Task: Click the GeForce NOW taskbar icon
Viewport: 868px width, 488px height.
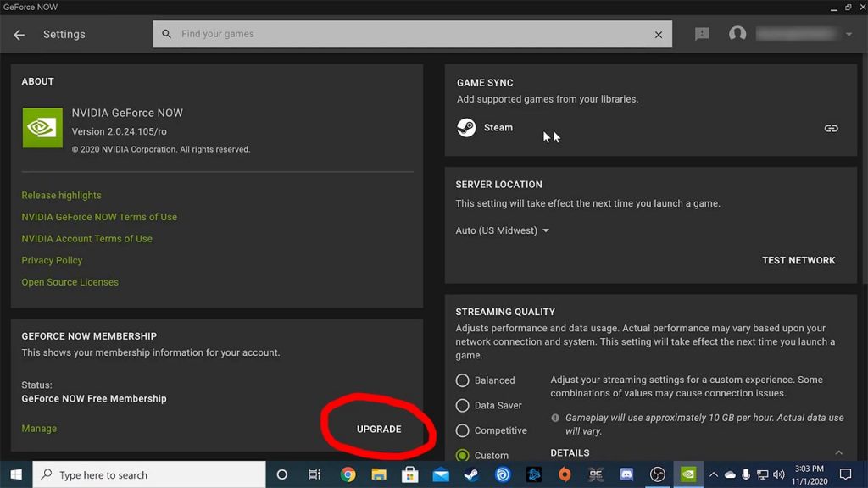Action: 688,474
